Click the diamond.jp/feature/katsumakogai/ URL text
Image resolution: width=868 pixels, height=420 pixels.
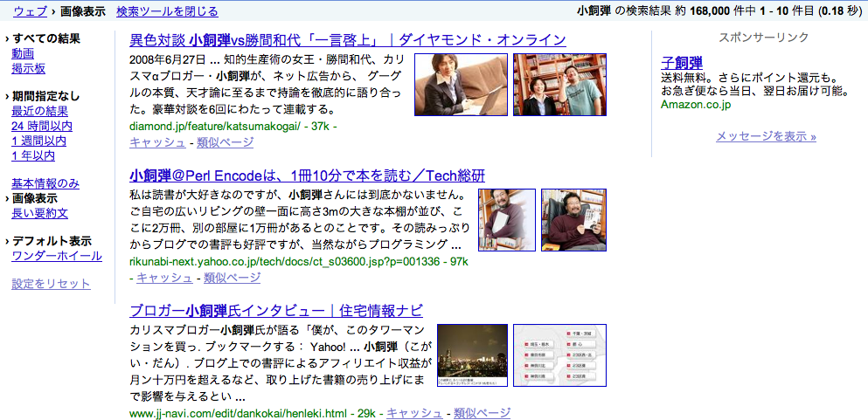pyautogui.click(x=215, y=127)
